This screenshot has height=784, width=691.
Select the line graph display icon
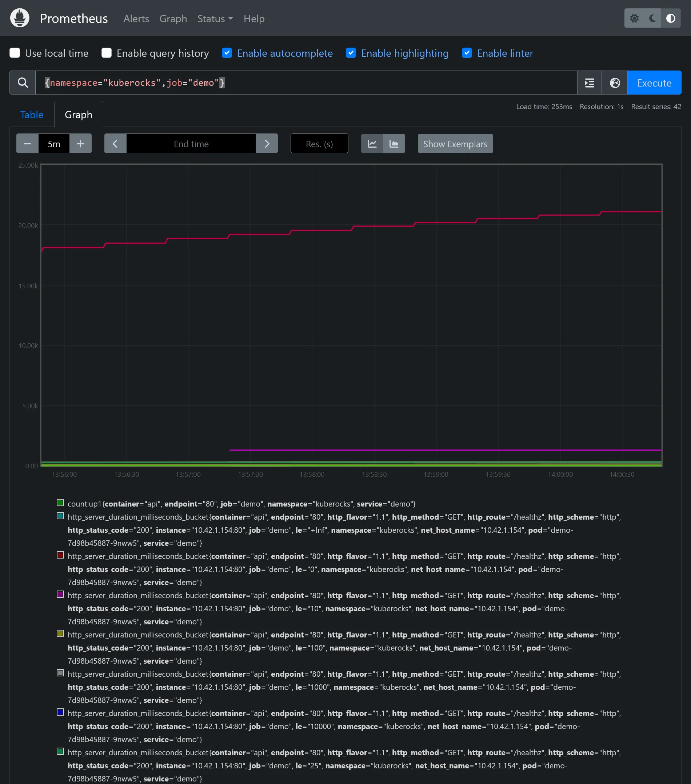[372, 143]
